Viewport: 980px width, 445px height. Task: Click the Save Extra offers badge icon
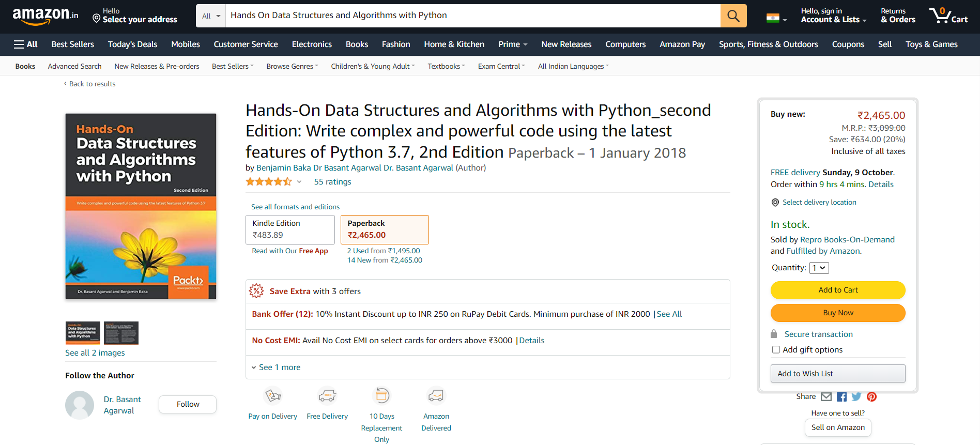pyautogui.click(x=256, y=291)
